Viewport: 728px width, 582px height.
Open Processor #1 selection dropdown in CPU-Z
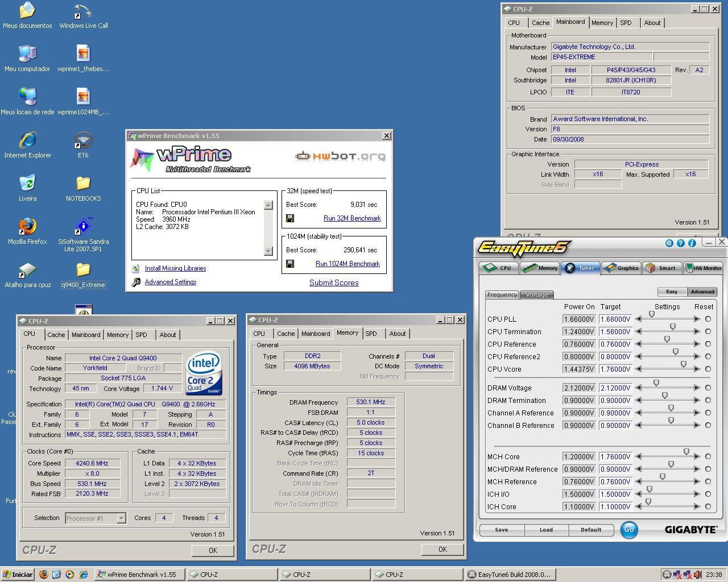(121, 518)
